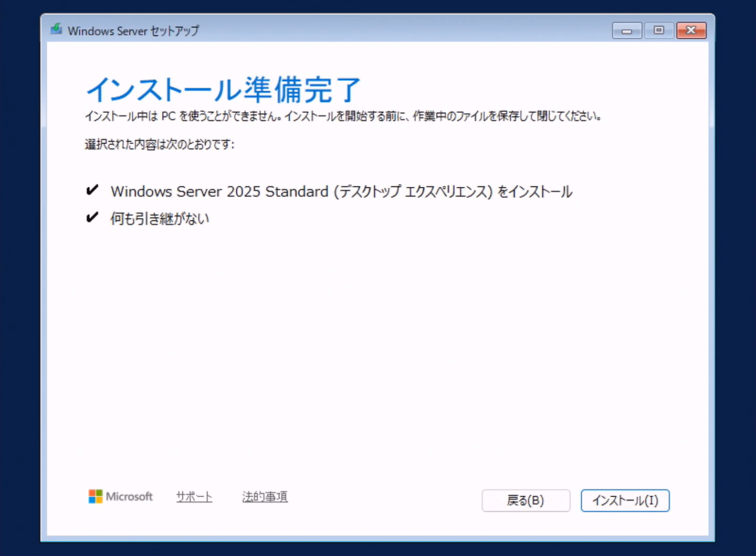Screen dimensions: 756x556
Task: Click the Windows Server setup title bar icon
Action: click(x=56, y=29)
